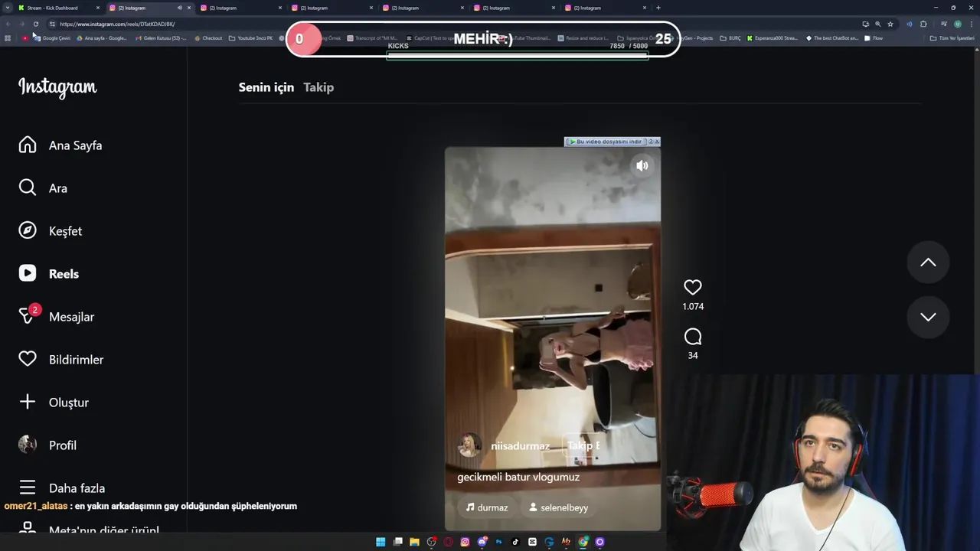Open Gelen Kutusu (52) bookmark

(x=160, y=37)
